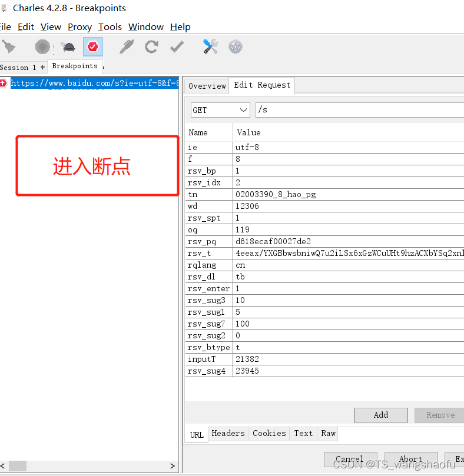464x476 pixels.
Task: Click the horizontal scrollbar thumb
Action: [18, 465]
